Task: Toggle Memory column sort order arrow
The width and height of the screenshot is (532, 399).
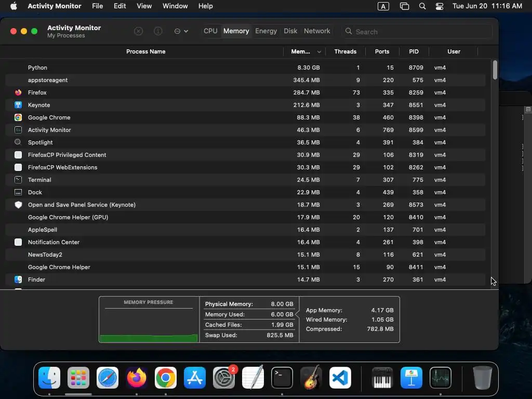Action: click(x=319, y=52)
